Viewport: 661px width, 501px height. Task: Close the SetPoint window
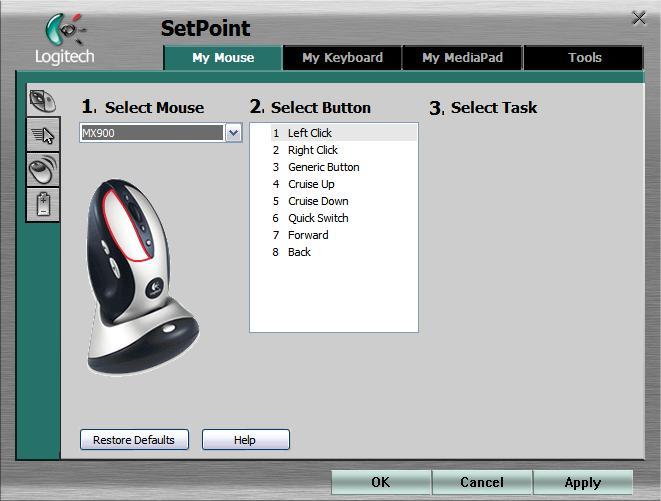[639, 19]
